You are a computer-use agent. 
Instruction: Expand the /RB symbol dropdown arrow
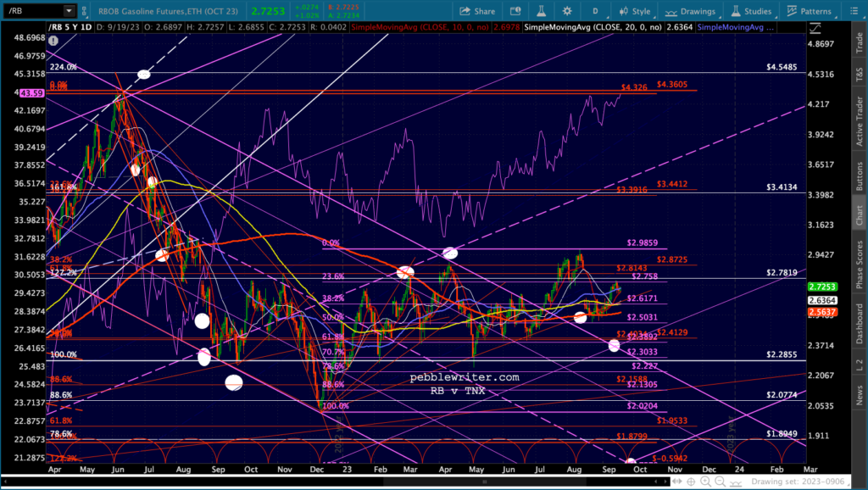(x=70, y=10)
